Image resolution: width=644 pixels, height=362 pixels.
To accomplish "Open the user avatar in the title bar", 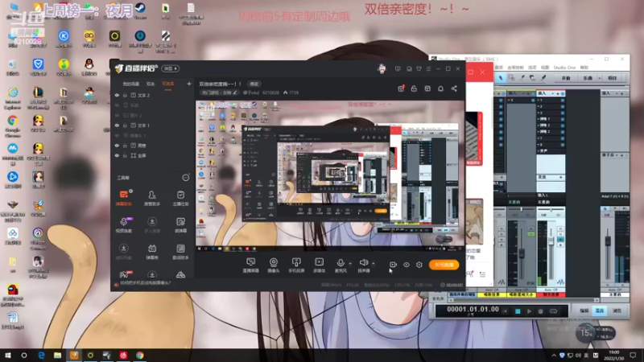I will [x=382, y=69].
